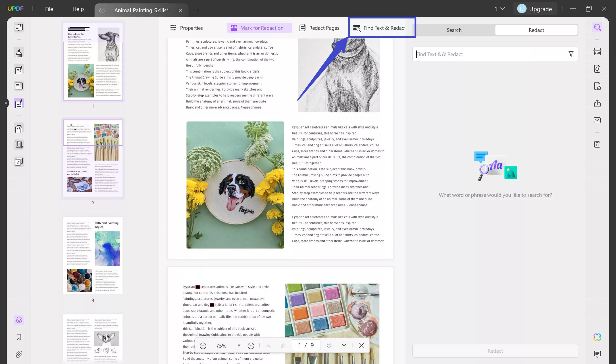Toggle the Search tab in redaction panel
This screenshot has height=364, width=616.
click(x=454, y=30)
